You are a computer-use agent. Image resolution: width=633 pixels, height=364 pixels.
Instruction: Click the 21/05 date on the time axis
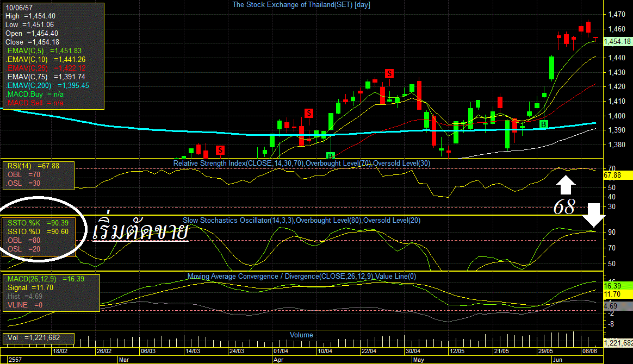click(x=501, y=351)
